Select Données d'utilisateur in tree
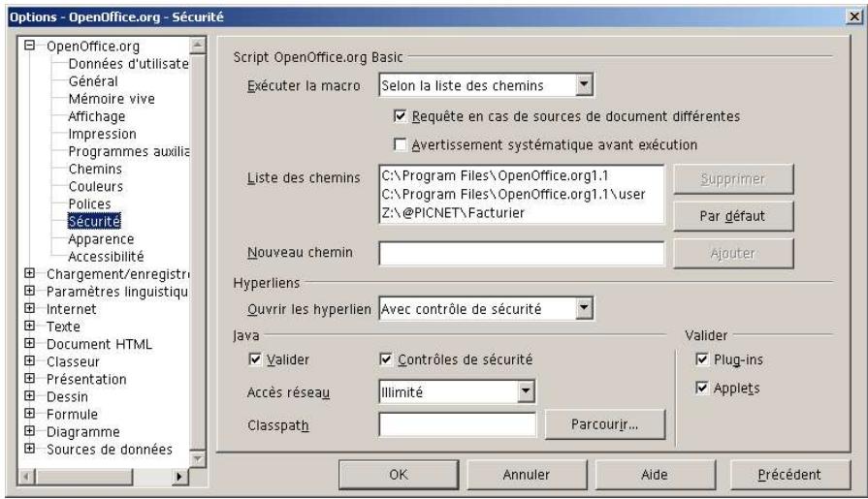Viewport: 868px width, 499px height. point(128,64)
